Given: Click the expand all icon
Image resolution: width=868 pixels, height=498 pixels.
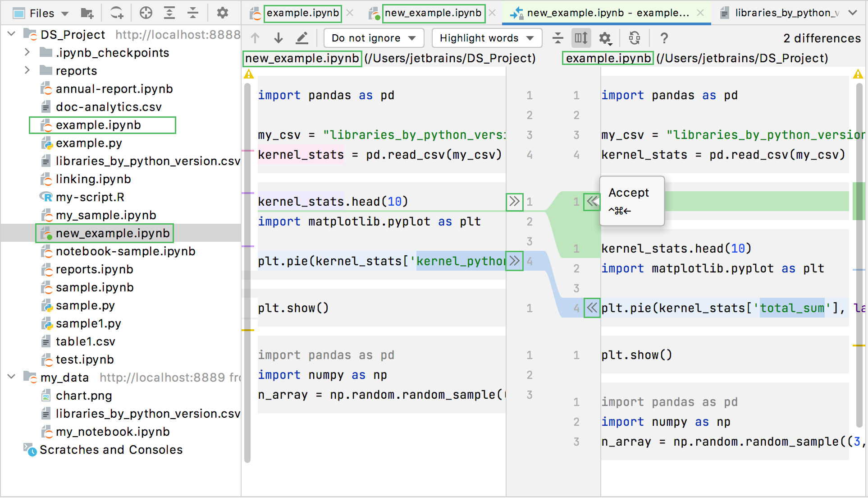Looking at the screenshot, I should 169,13.
